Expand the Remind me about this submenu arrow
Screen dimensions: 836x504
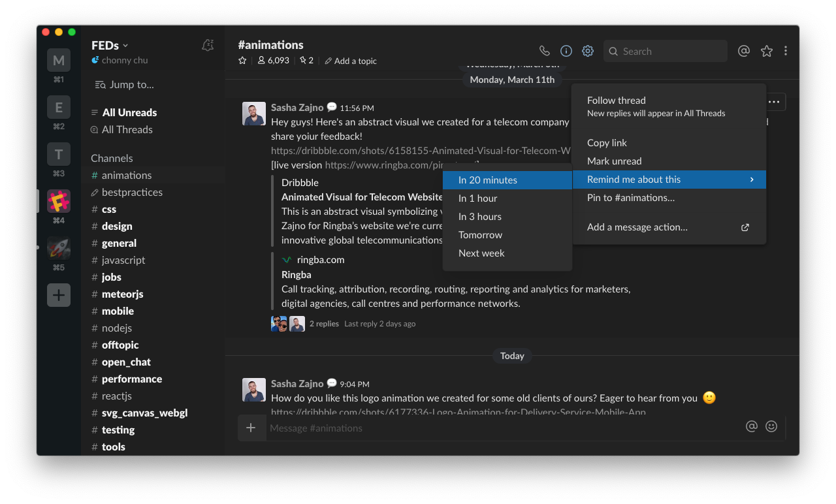[752, 180]
